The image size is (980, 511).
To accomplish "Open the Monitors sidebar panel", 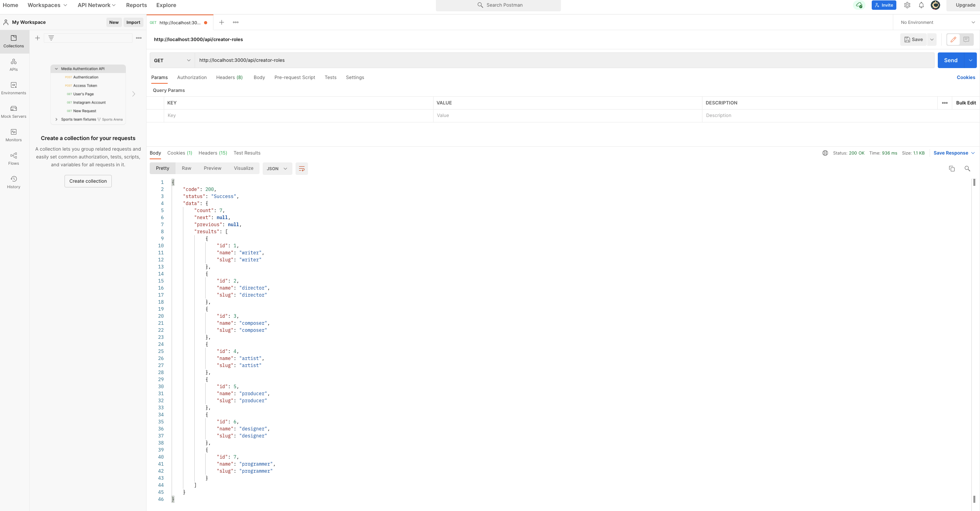I will 14,135.
